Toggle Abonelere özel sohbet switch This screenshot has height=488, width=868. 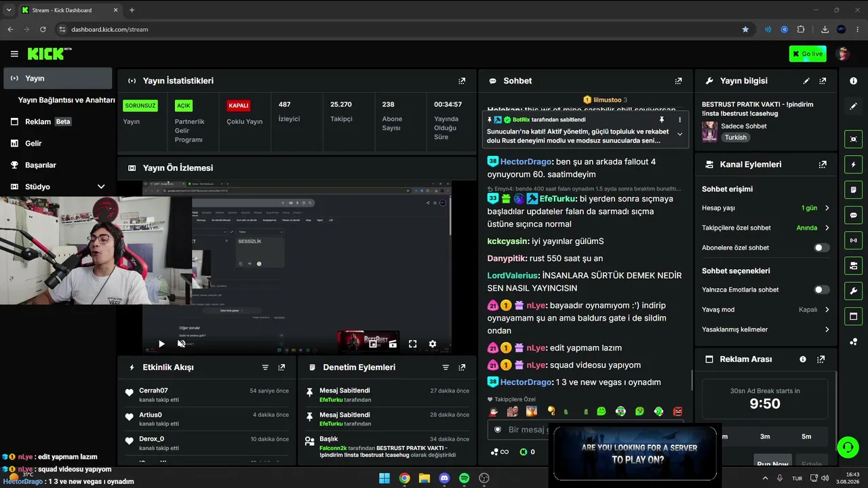click(x=821, y=248)
